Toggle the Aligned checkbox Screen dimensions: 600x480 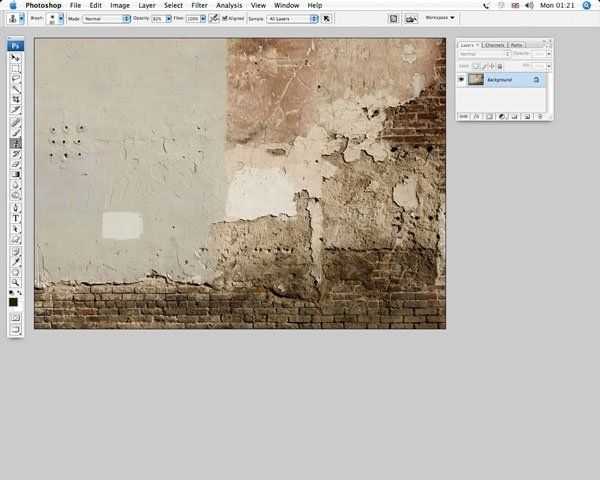click(x=225, y=18)
